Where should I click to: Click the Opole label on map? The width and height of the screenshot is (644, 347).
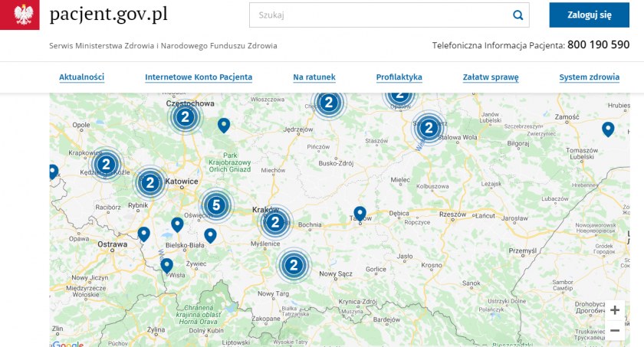tap(81, 125)
